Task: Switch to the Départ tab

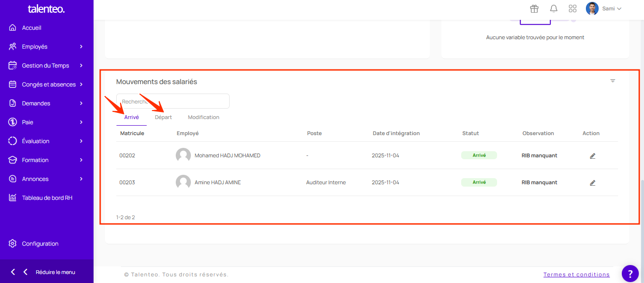Action: click(x=163, y=117)
